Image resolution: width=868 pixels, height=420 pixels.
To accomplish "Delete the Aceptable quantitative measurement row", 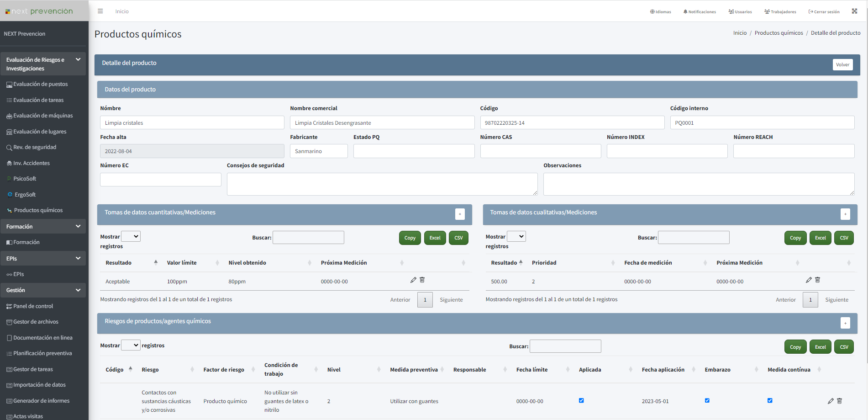I will [422, 280].
